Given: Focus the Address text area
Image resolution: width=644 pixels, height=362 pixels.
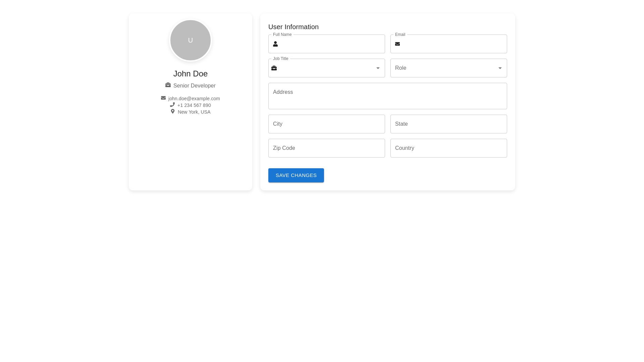Looking at the screenshot, I should point(387,96).
